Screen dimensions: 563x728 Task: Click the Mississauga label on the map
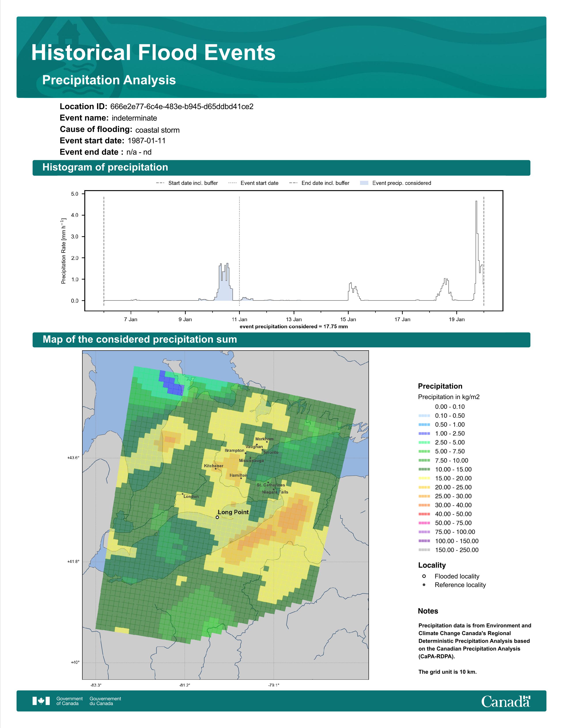tap(251, 461)
